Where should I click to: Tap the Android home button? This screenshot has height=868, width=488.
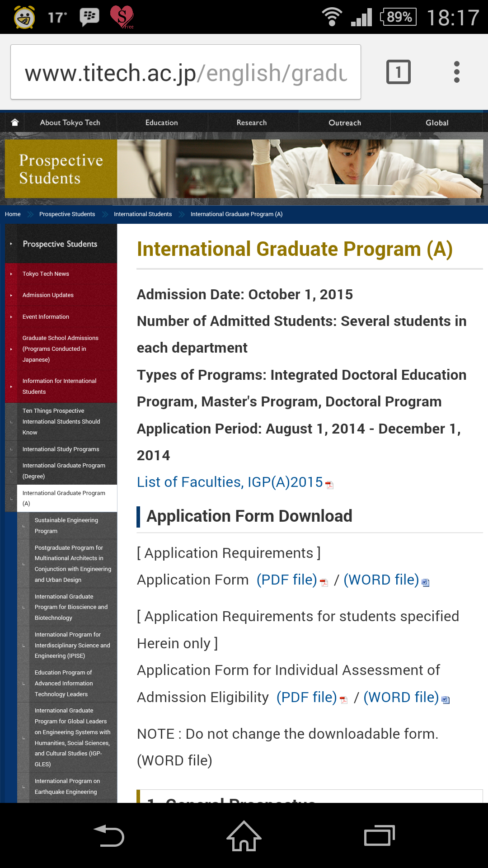244,835
